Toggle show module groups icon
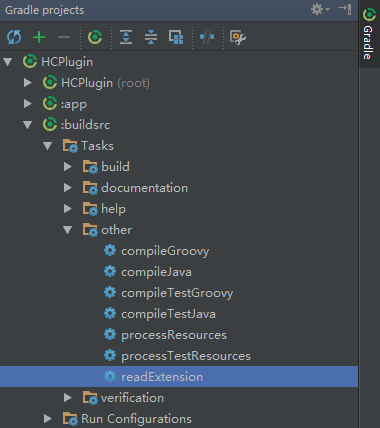This screenshot has width=380, height=428. [176, 37]
